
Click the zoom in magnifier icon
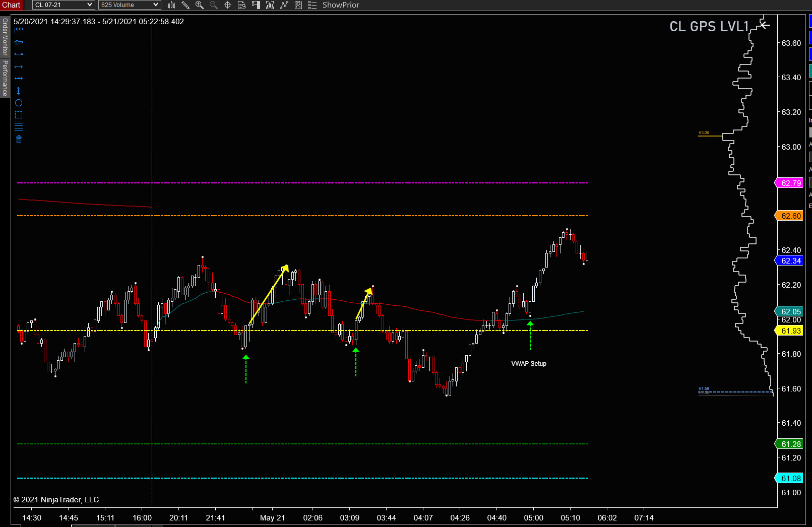(x=199, y=5)
